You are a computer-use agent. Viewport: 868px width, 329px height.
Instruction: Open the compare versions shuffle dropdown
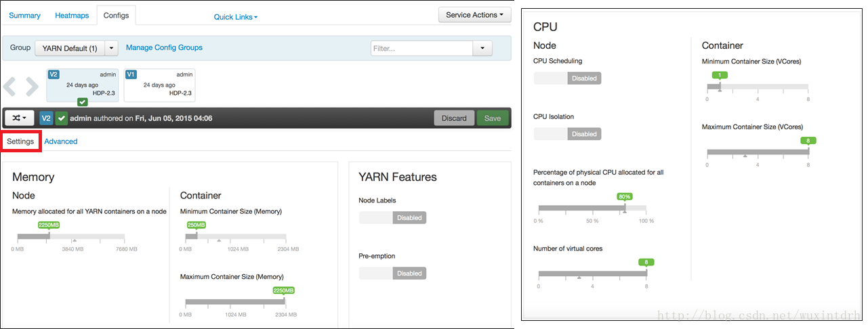coord(20,118)
